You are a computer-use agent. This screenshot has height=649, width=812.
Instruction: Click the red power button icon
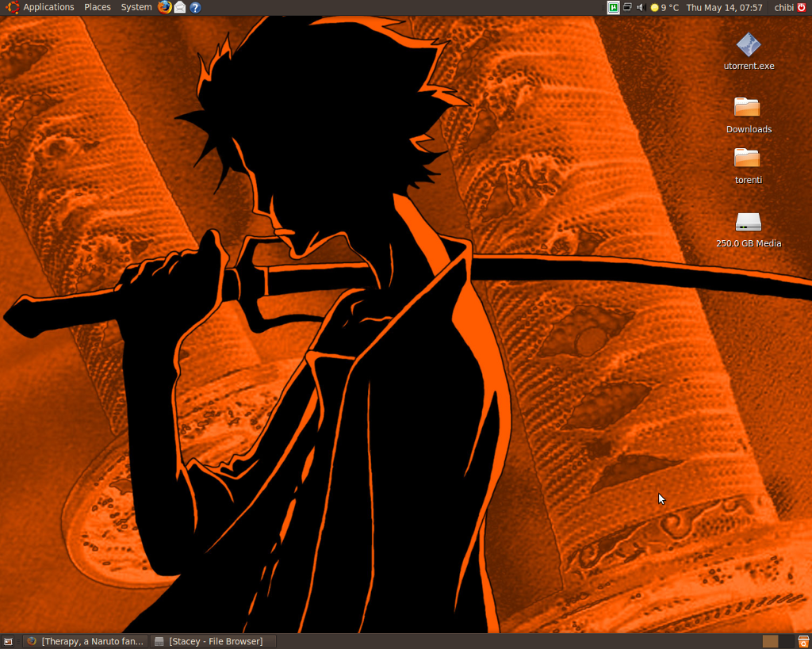pos(802,7)
